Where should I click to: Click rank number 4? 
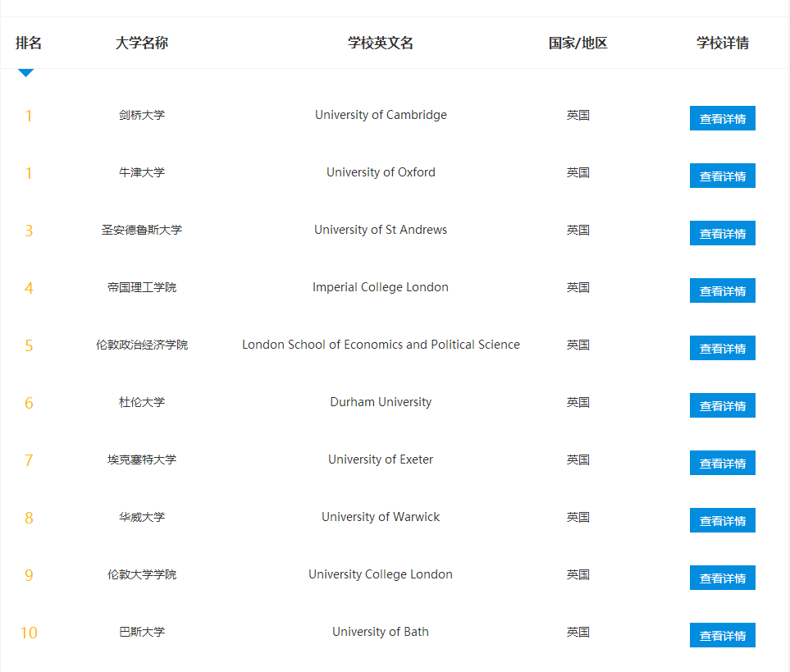(29, 288)
